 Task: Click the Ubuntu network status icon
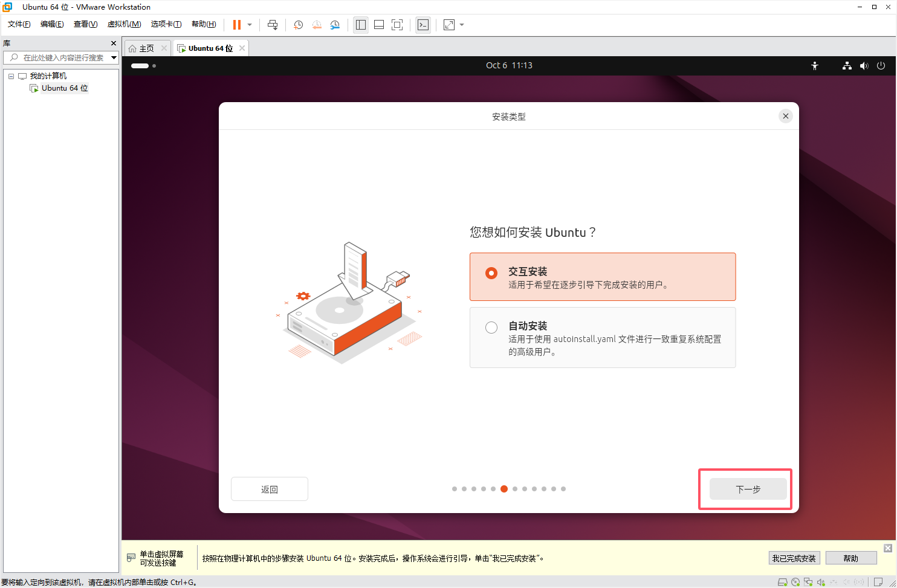pos(847,66)
